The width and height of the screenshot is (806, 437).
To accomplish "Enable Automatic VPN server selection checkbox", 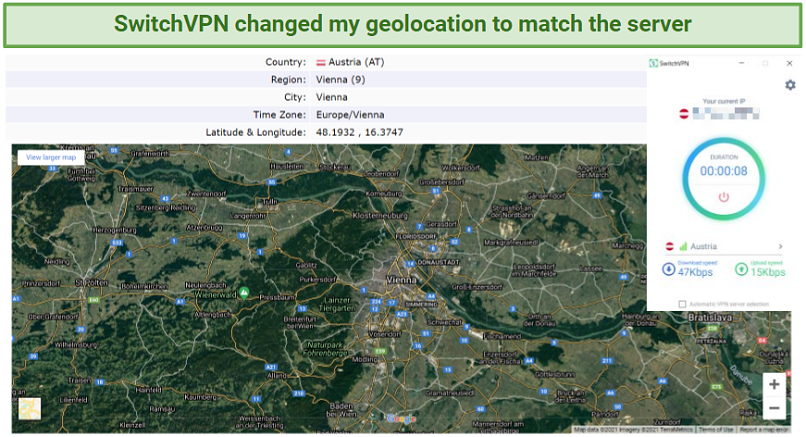I will 682,304.
